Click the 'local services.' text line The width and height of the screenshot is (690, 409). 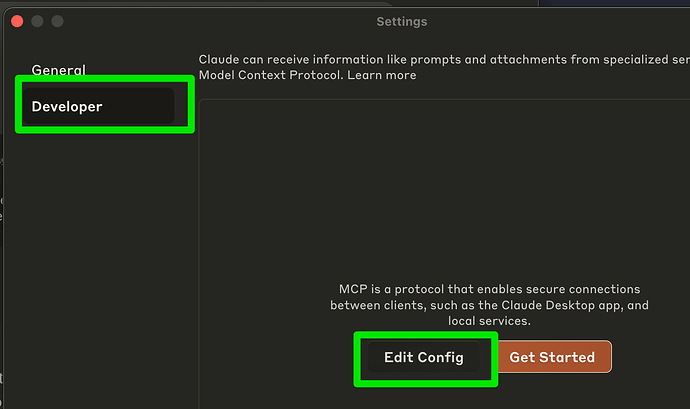[x=489, y=321]
